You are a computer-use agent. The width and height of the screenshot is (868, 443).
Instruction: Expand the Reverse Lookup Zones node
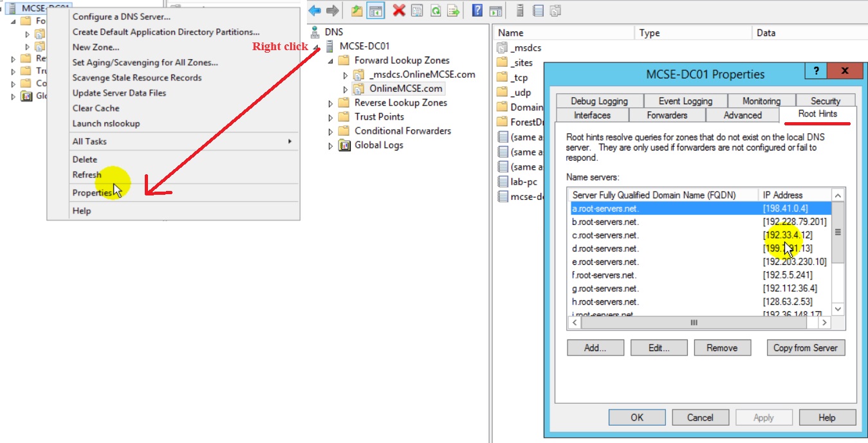coord(331,103)
